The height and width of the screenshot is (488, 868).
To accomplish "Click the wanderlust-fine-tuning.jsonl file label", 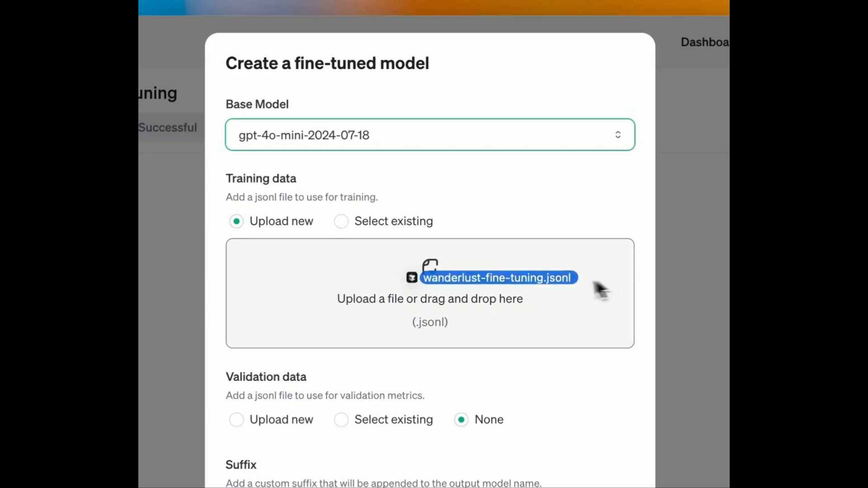I will (x=498, y=277).
